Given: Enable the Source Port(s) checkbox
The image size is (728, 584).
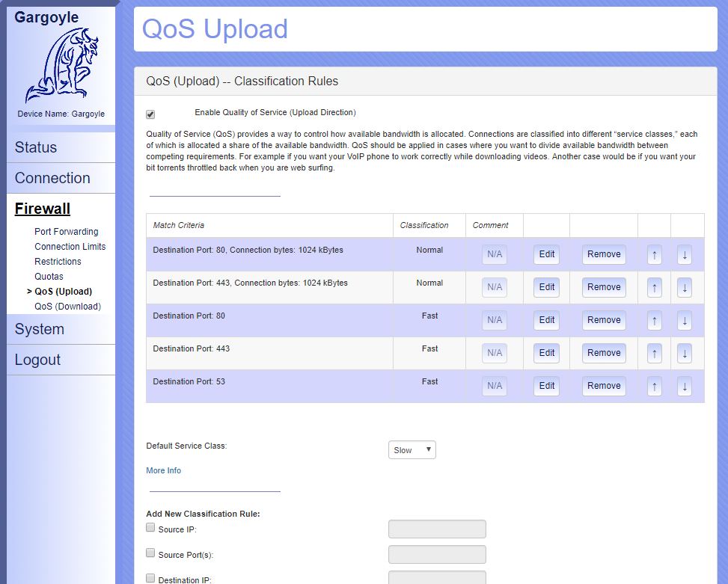Looking at the screenshot, I should (150, 553).
